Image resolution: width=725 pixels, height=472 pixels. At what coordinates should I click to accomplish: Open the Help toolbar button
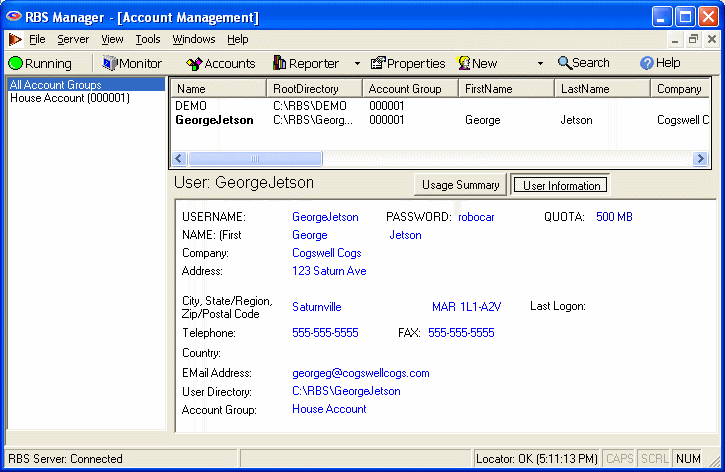tap(660, 62)
